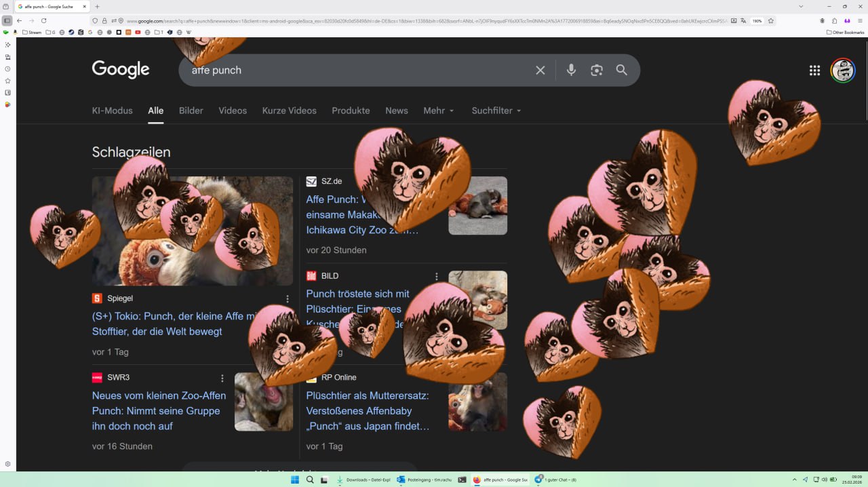Image resolution: width=868 pixels, height=487 pixels.
Task: Start voice search with the microphone icon
Action: (571, 70)
